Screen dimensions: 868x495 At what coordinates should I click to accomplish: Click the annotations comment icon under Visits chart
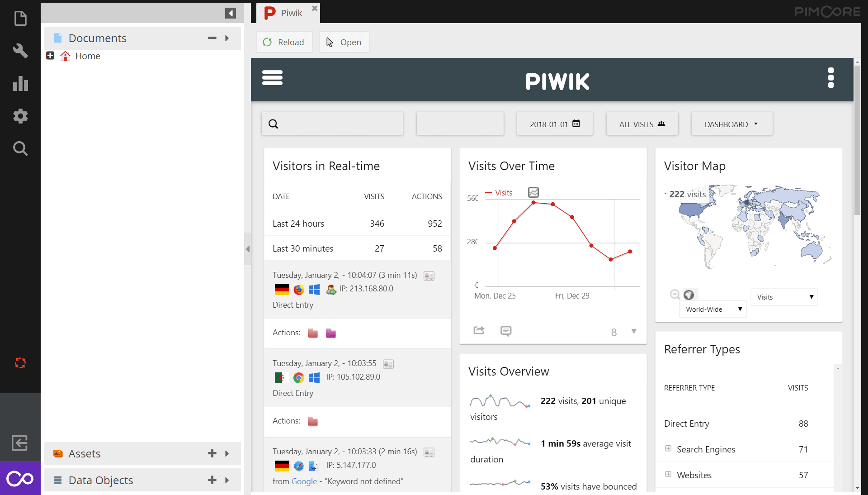point(506,331)
